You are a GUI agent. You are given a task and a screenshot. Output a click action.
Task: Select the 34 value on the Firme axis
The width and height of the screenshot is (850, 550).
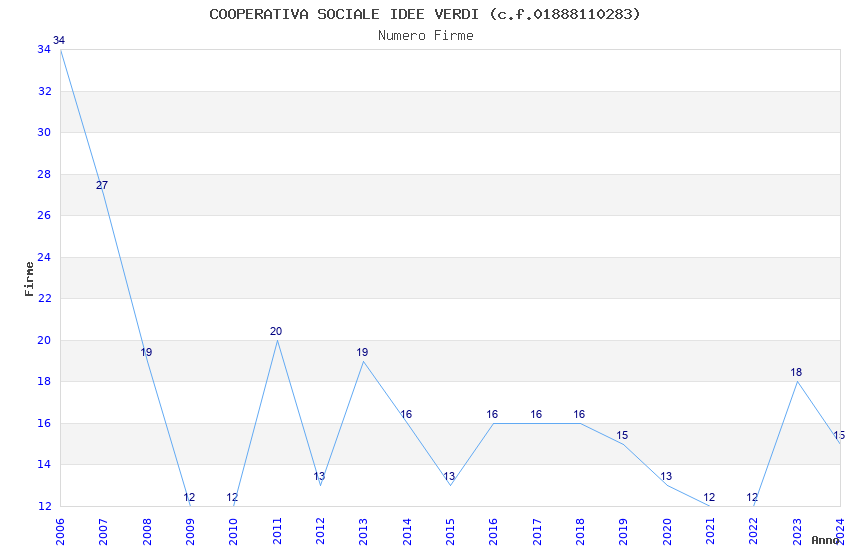(44, 49)
